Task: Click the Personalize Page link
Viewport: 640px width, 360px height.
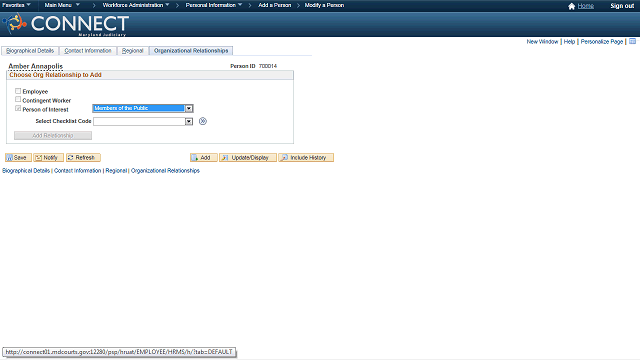Action: pyautogui.click(x=602, y=42)
